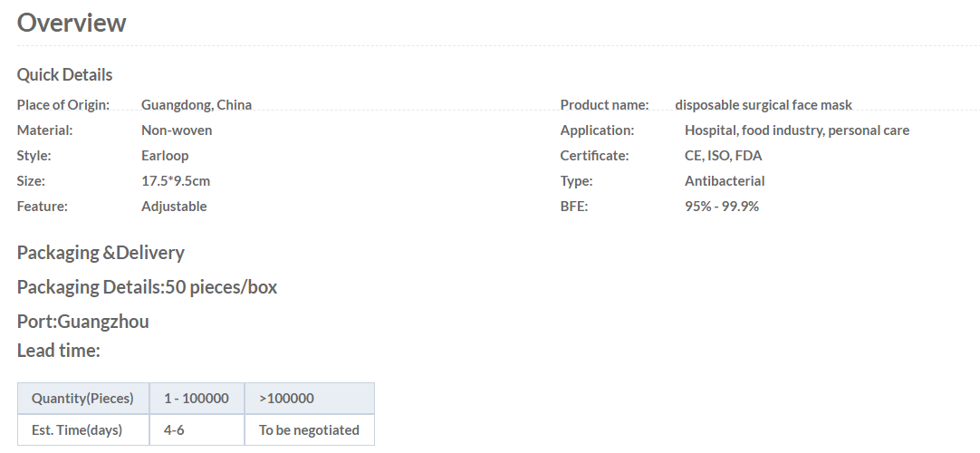Select the Antibacterial type value
The height and width of the screenshot is (453, 980).
pyautogui.click(x=725, y=181)
